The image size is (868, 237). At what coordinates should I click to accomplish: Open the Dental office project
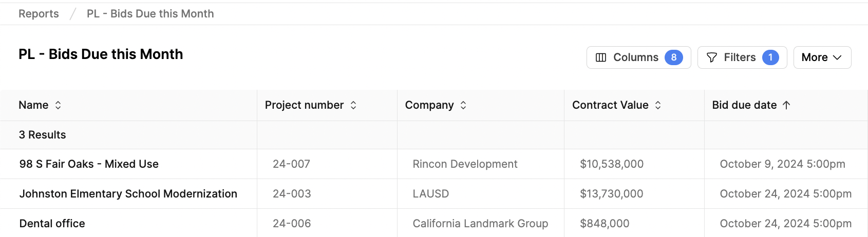click(x=52, y=224)
